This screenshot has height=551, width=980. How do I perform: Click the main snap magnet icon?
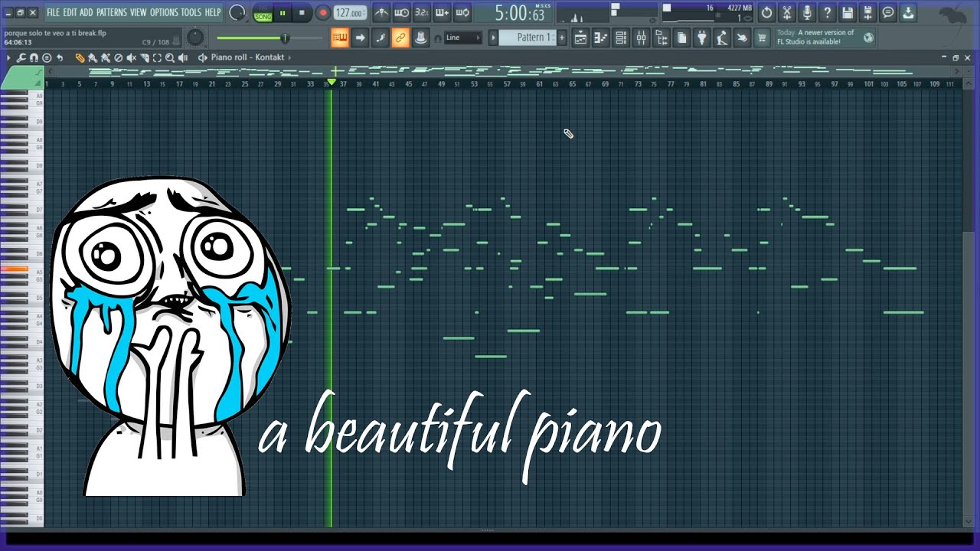438,38
